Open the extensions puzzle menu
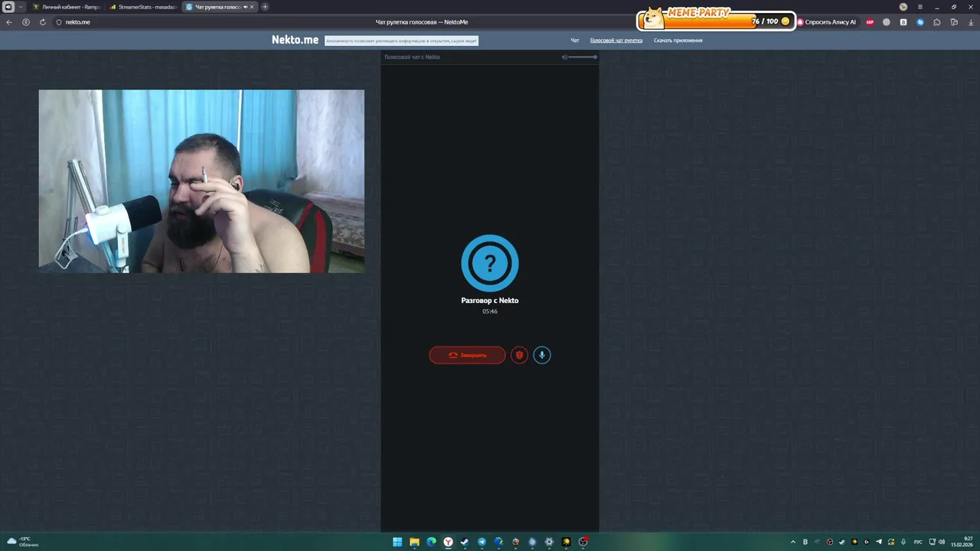Viewport: 980px width, 551px height. click(937, 22)
